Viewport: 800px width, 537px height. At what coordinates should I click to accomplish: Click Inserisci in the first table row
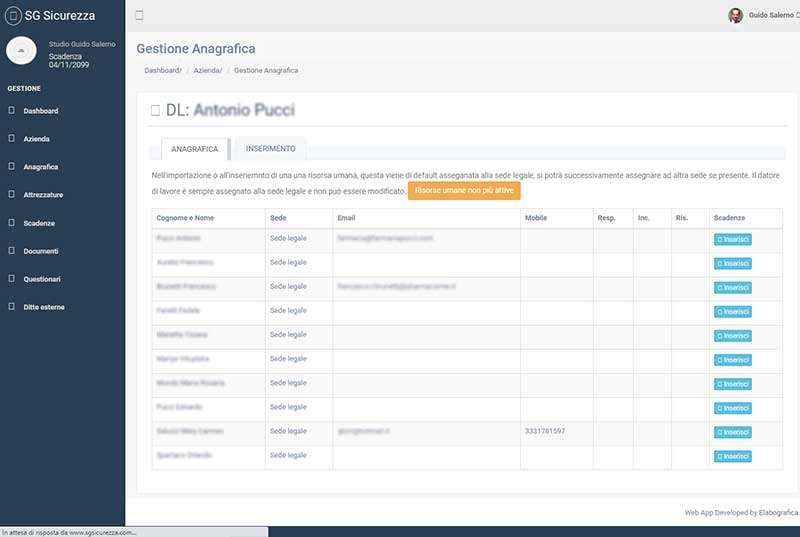click(x=733, y=239)
